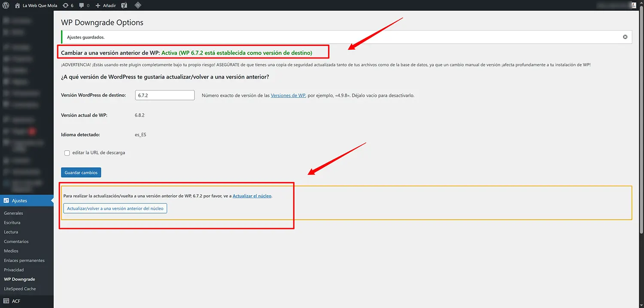Open the WordPress logo menu

click(x=6, y=5)
